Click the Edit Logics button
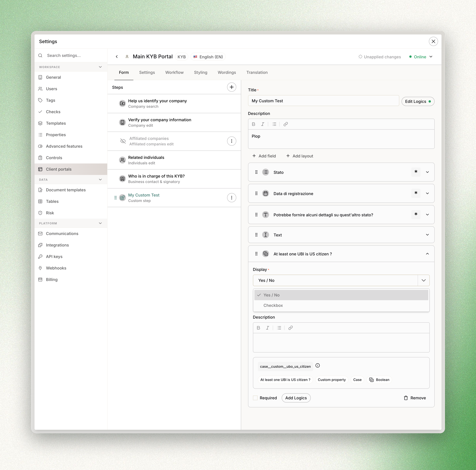Image resolution: width=476 pixels, height=470 pixels. 418,101
